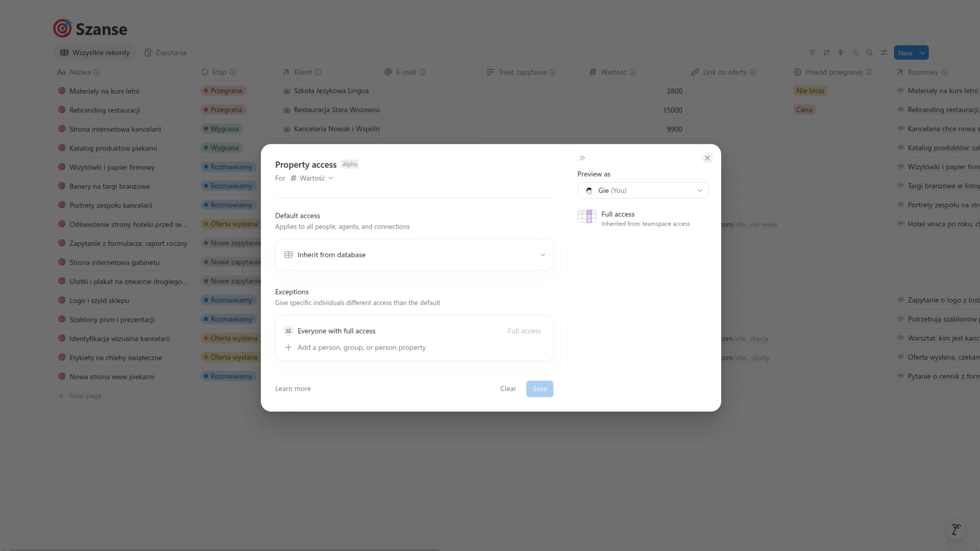
Task: Click the New button
Action: 905,53
